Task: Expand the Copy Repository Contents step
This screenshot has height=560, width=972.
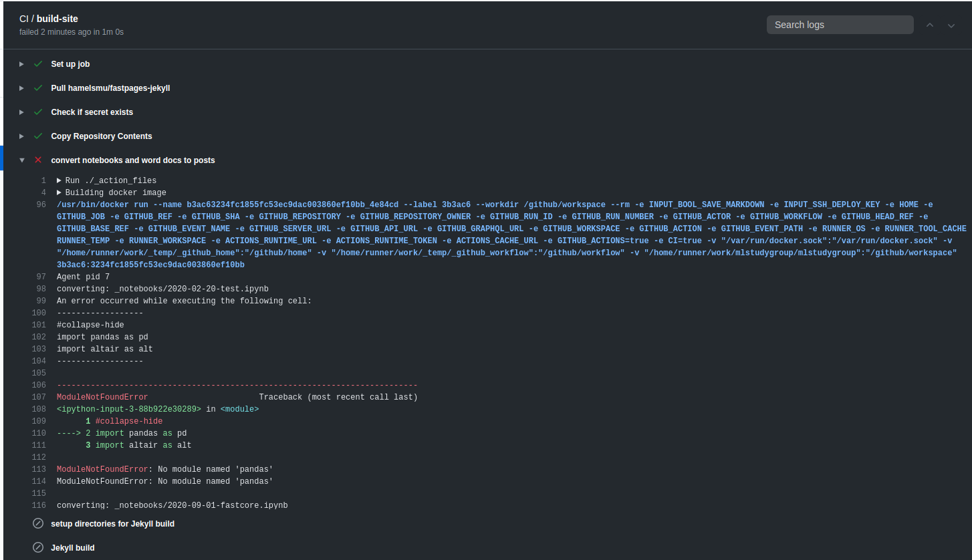Action: click(21, 136)
